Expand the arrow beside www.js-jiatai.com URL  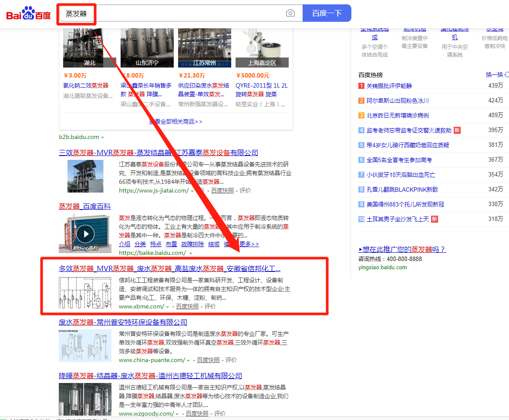point(192,191)
